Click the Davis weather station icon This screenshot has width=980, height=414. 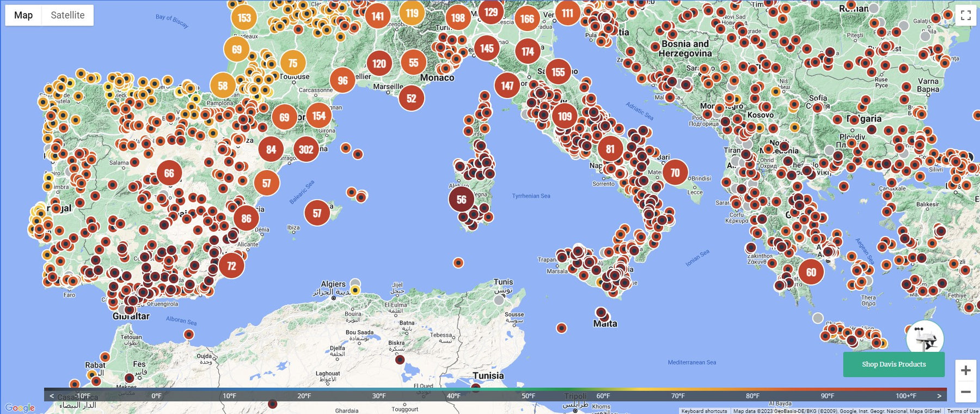[x=924, y=339]
